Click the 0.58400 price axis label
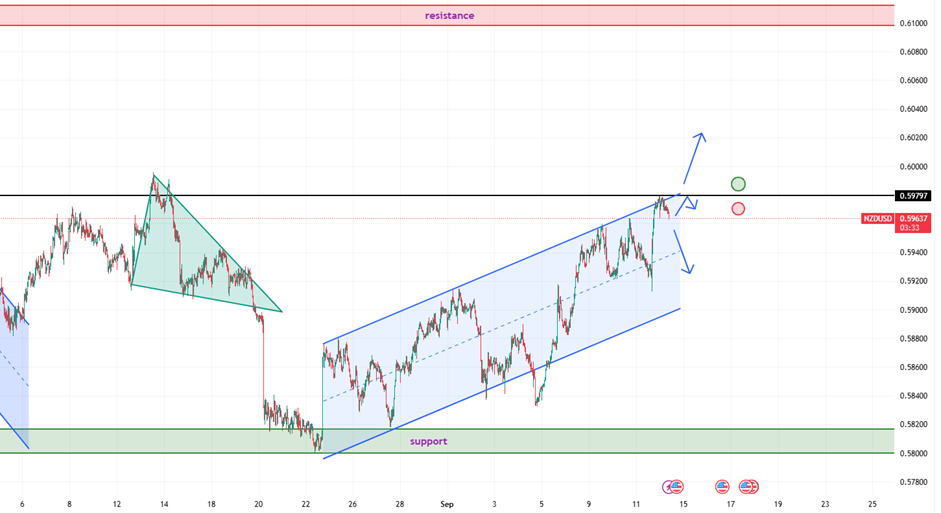The width and height of the screenshot is (941, 513). [913, 396]
